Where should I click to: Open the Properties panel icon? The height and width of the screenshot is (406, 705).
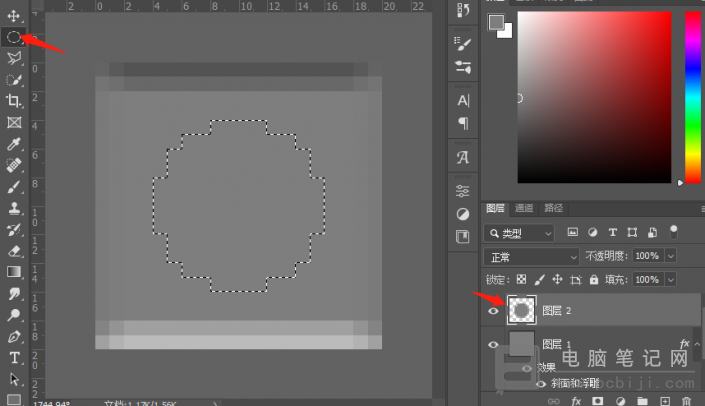[463, 191]
